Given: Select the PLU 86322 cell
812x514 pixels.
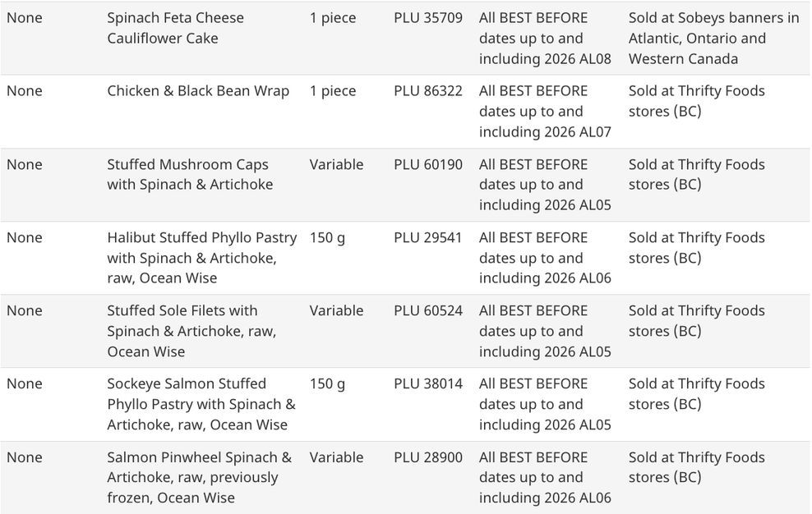Looking at the screenshot, I should (x=427, y=91).
